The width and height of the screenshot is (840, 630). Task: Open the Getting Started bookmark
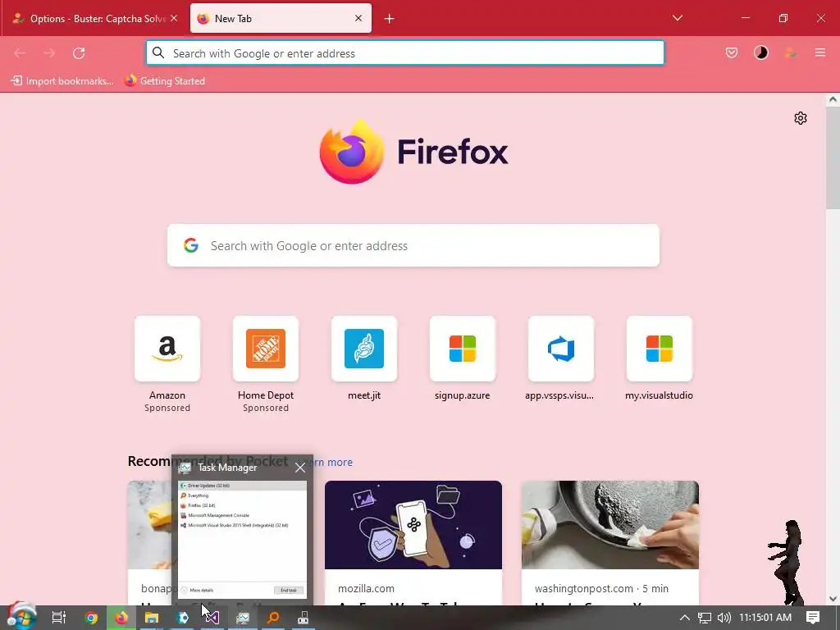pyautogui.click(x=165, y=81)
